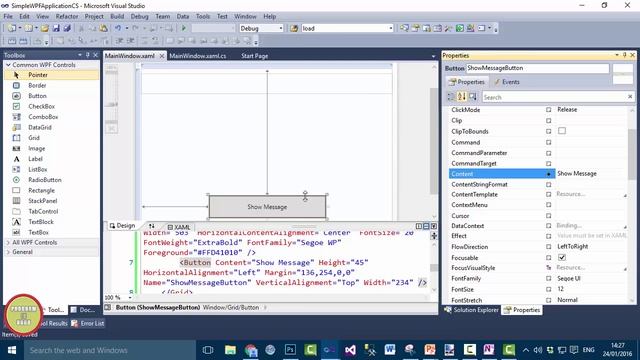This screenshot has height=360, width=640.
Task: Open Task View from the taskbar
Action: (x=208, y=350)
